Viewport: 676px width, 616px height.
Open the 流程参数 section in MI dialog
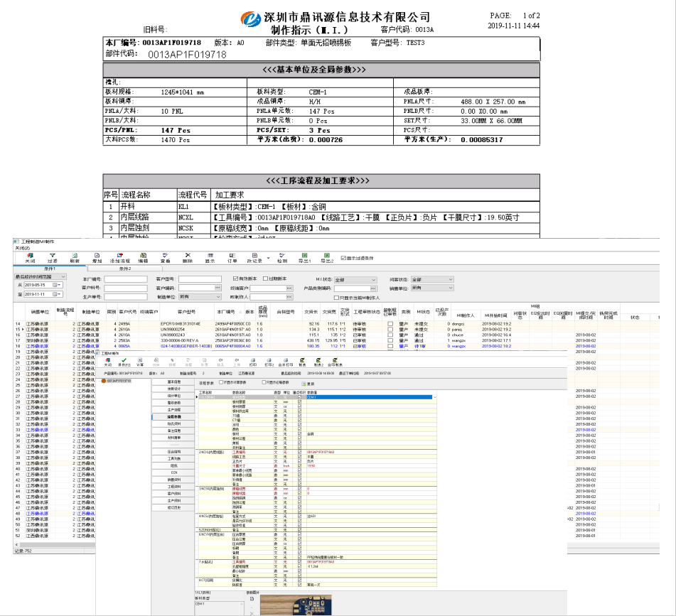tap(174, 417)
